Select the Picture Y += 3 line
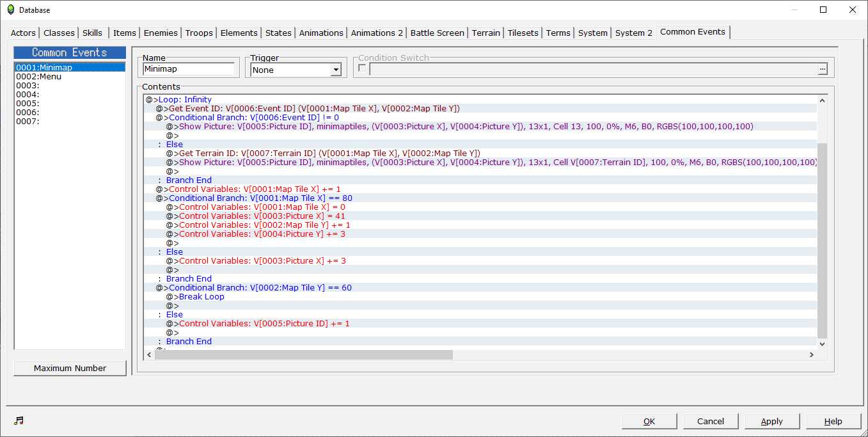Viewport: 868px width, 437px height. (480, 234)
